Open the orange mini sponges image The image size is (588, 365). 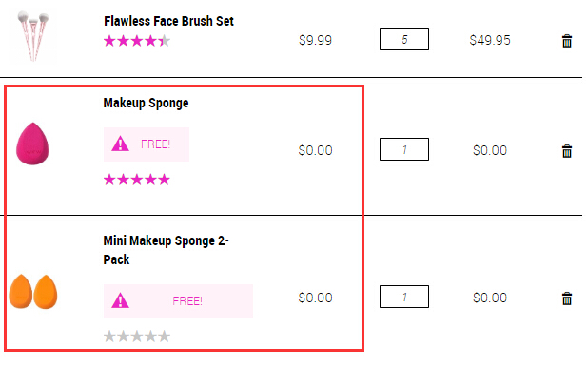[33, 292]
